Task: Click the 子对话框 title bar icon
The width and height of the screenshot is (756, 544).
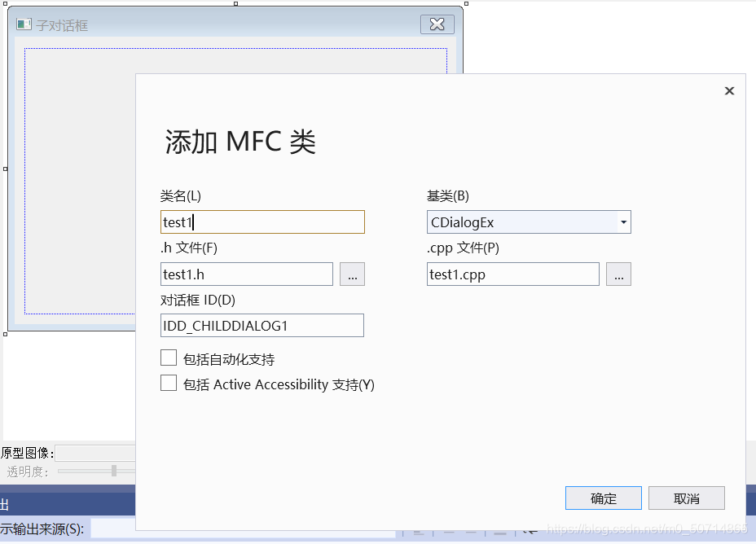Action: point(24,24)
